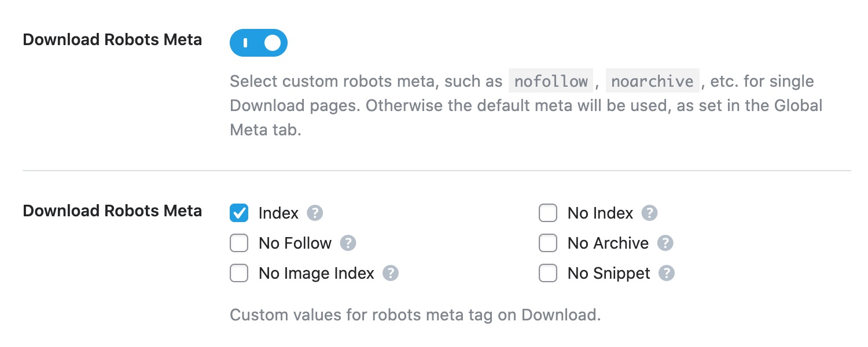Click the noarchive code snippet
The image size is (868, 347).
pos(652,81)
